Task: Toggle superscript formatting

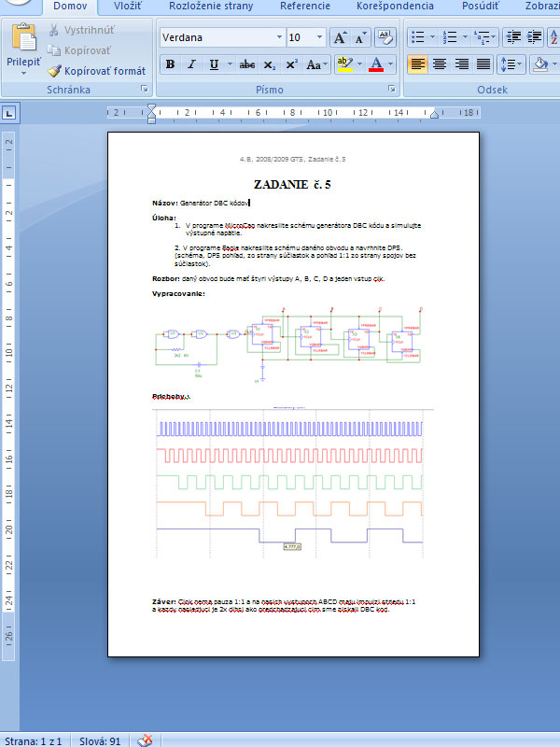Action: pos(292,64)
